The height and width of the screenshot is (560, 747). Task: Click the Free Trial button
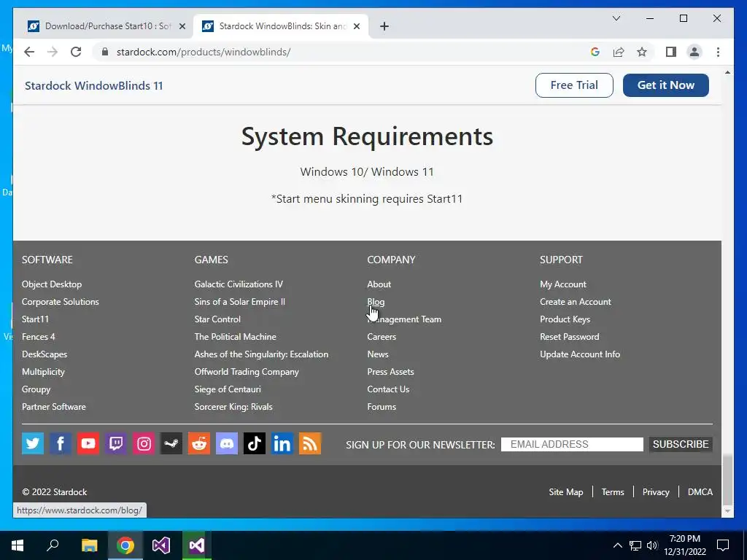[574, 85]
